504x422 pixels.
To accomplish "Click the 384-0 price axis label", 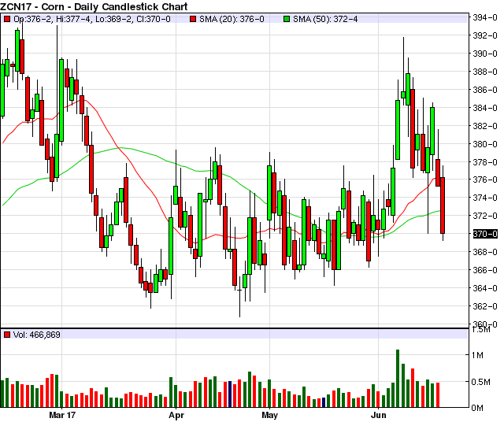I will [x=485, y=108].
